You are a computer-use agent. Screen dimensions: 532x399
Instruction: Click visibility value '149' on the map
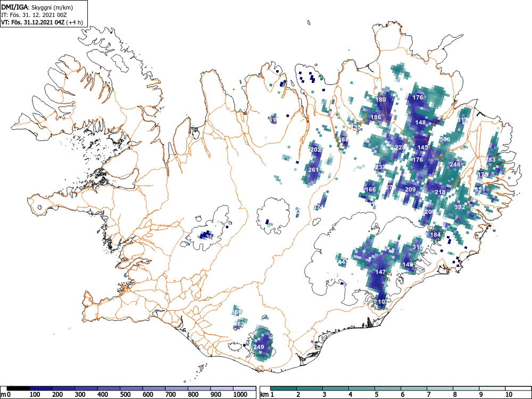[x=408, y=264]
